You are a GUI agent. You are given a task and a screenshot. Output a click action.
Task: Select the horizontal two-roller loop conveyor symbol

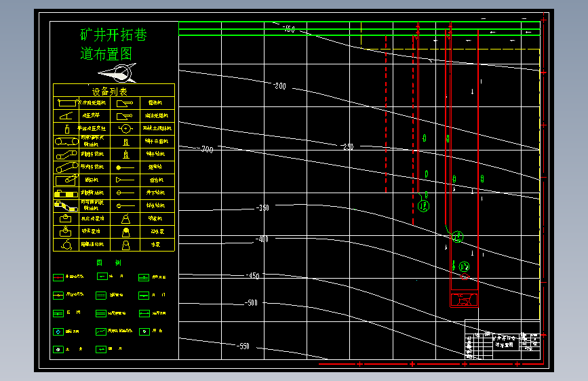(66, 142)
